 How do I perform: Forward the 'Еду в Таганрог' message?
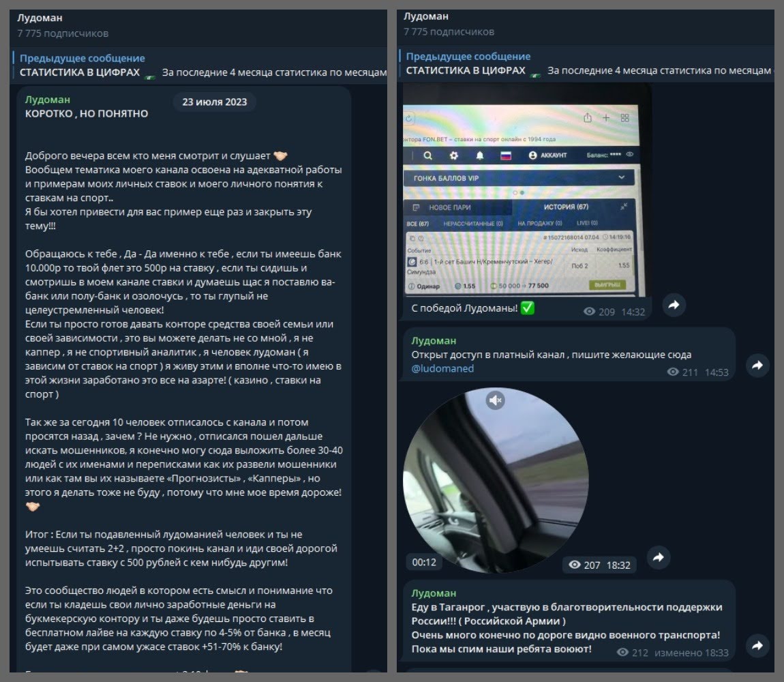coord(757,644)
